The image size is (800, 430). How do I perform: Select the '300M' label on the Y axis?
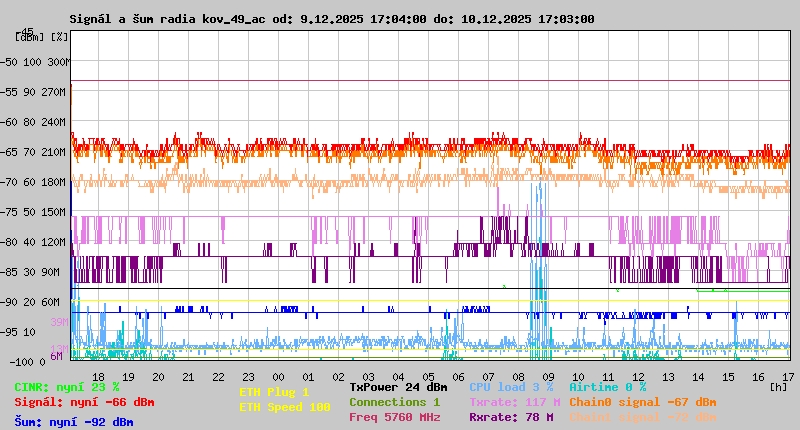click(x=58, y=61)
